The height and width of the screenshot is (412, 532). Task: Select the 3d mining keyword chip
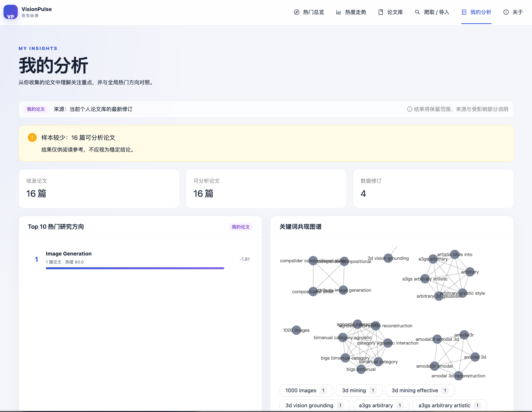point(359,390)
